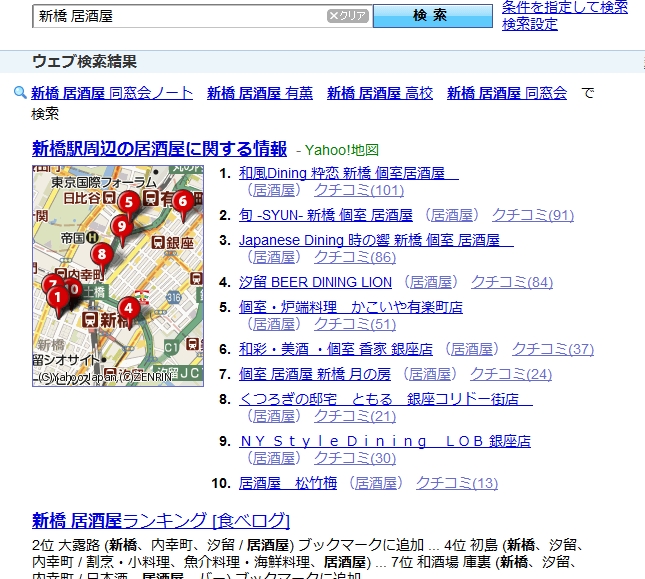This screenshot has width=645, height=579.
Task: Open クチコミ(30) reviews link
Action: pyautogui.click(x=355, y=458)
